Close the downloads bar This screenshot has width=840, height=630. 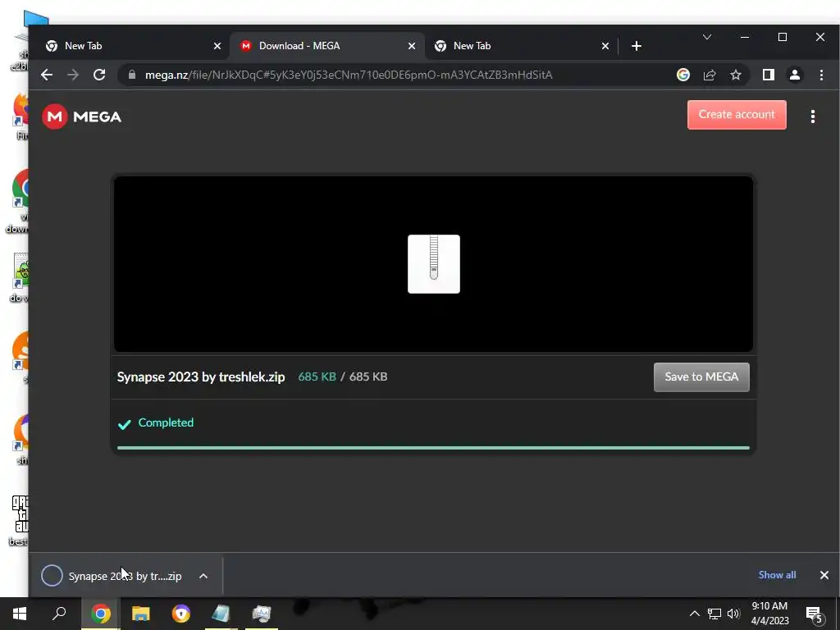click(824, 575)
